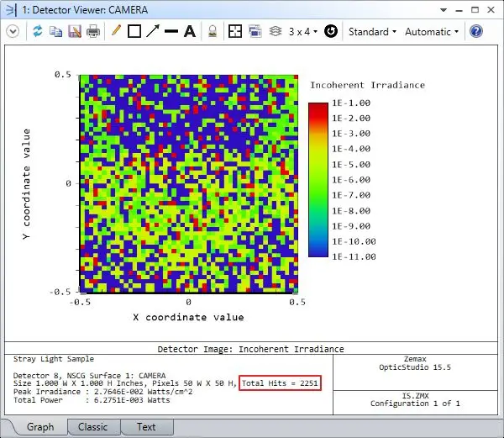This screenshot has height=438, width=504.
Task: Switch to the Classic tab
Action: [92, 427]
